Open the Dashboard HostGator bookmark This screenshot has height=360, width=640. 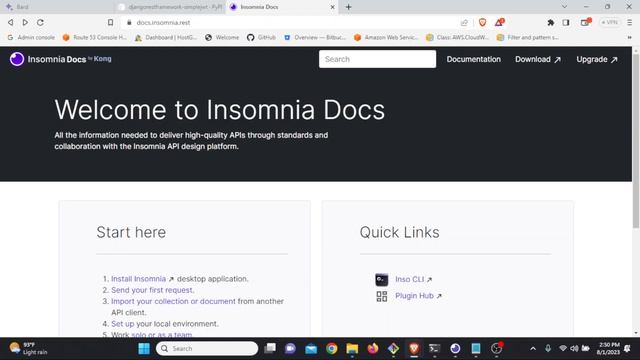point(166,37)
